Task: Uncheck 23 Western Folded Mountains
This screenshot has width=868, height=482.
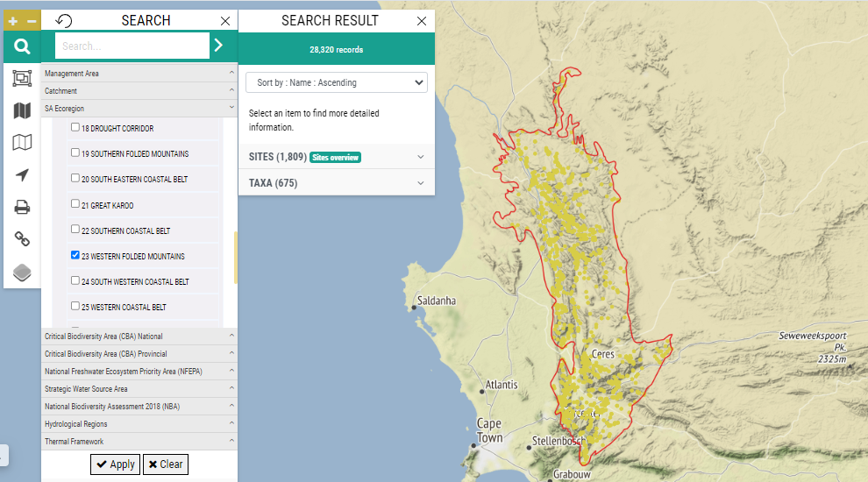Action: (x=75, y=255)
